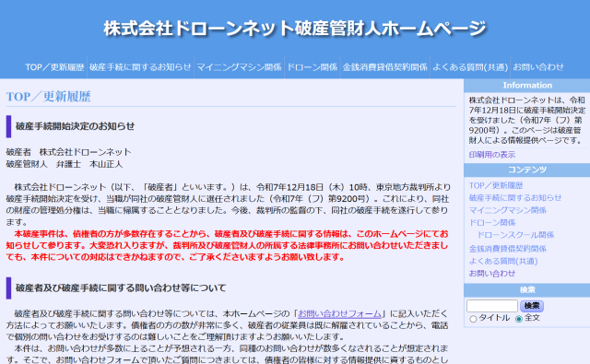
Task: Open 金銭消費貸借契約関係 in top navigation
Action: (385, 67)
